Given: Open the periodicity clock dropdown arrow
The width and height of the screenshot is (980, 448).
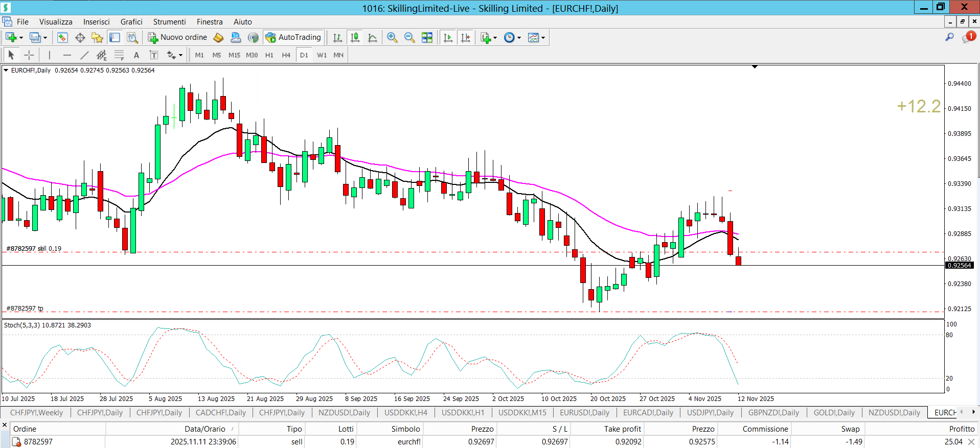Looking at the screenshot, I should click(519, 38).
